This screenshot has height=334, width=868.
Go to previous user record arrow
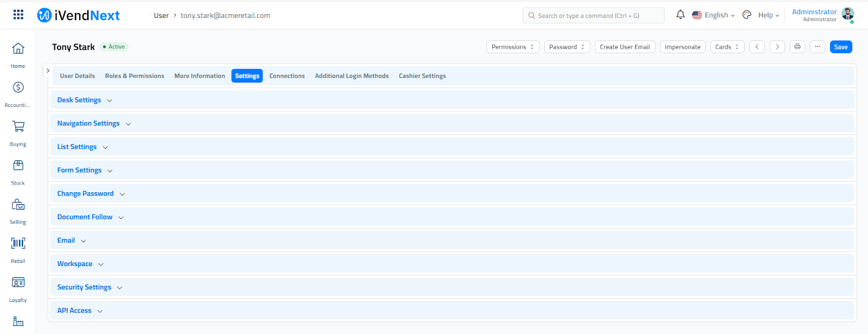[x=757, y=47]
